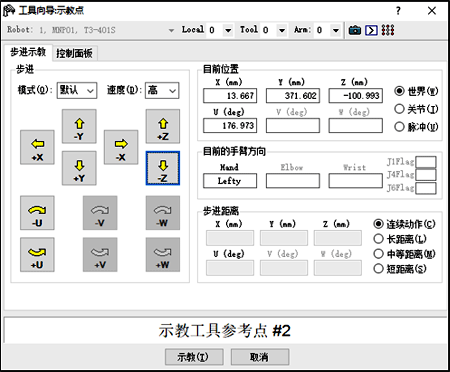This screenshot has height=372, width=450.
Task: Click the J1Flag value box
Action: [426, 162]
